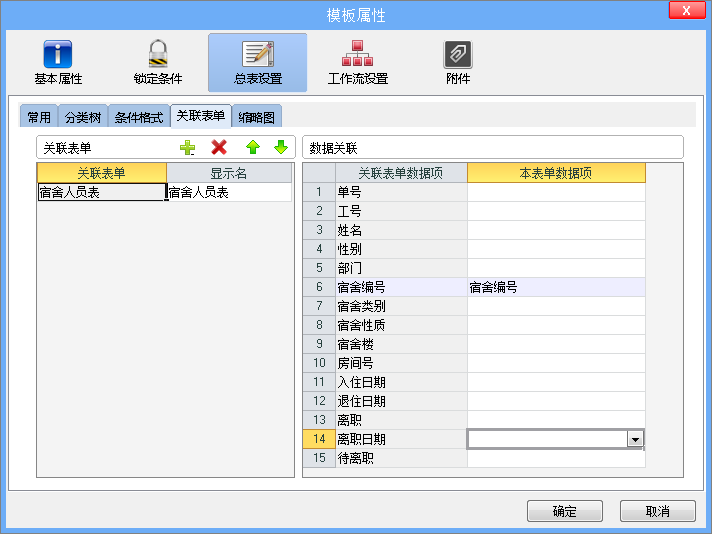Screen dimensions: 712x534
Task: Select the 退住日期 data item row
Action: (x=401, y=401)
